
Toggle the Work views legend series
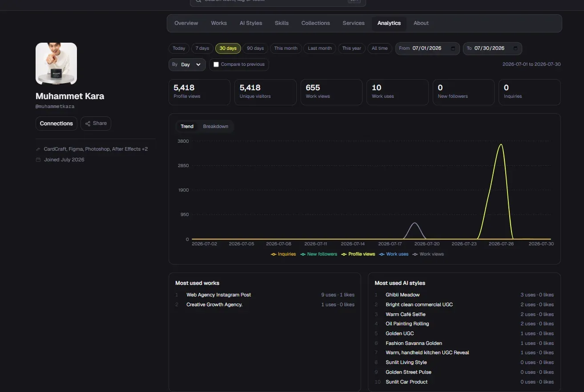coord(428,254)
